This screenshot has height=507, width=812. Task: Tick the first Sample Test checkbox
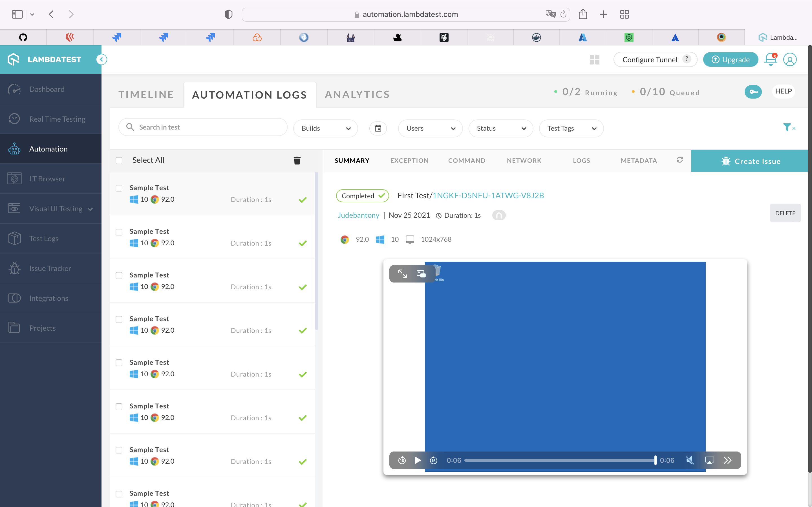119,188
